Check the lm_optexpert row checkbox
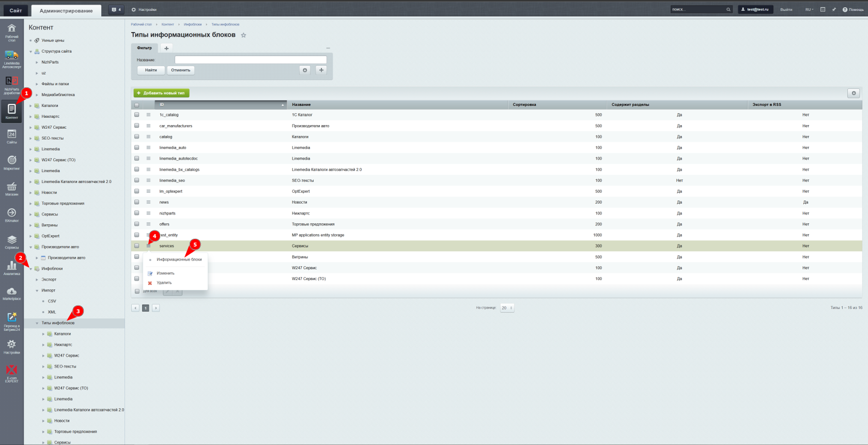Image resolution: width=868 pixels, height=445 pixels. [137, 191]
